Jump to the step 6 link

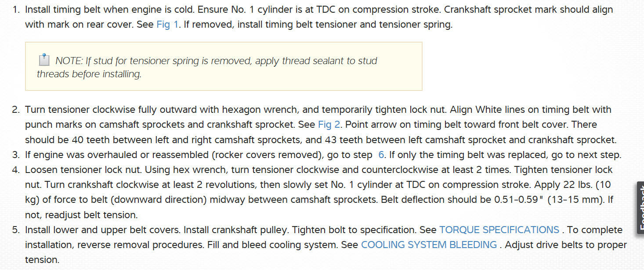click(381, 155)
